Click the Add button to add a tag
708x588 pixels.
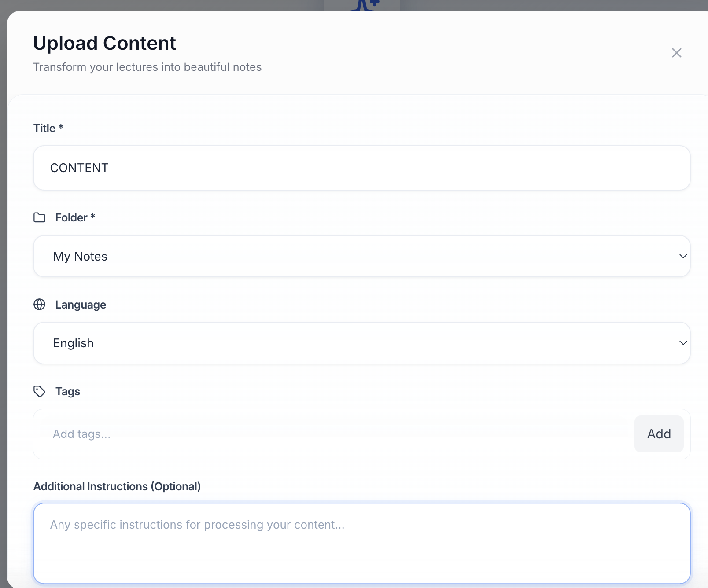coord(659,434)
